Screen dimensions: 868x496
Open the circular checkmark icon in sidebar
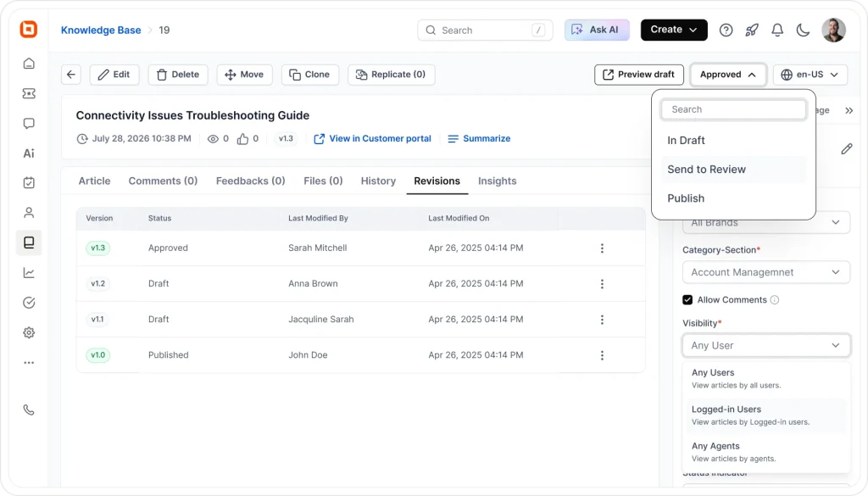tap(29, 302)
